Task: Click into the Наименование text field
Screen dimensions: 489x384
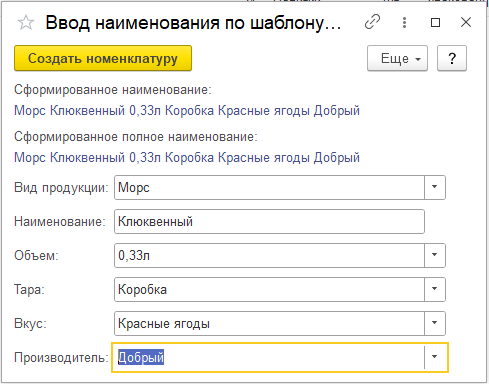Action: 269,221
